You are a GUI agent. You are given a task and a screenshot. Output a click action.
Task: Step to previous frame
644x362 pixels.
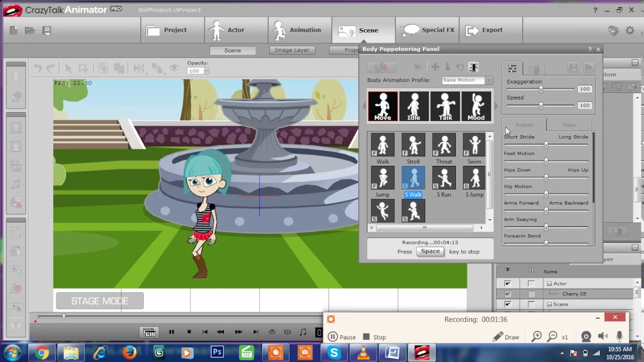(x=220, y=332)
